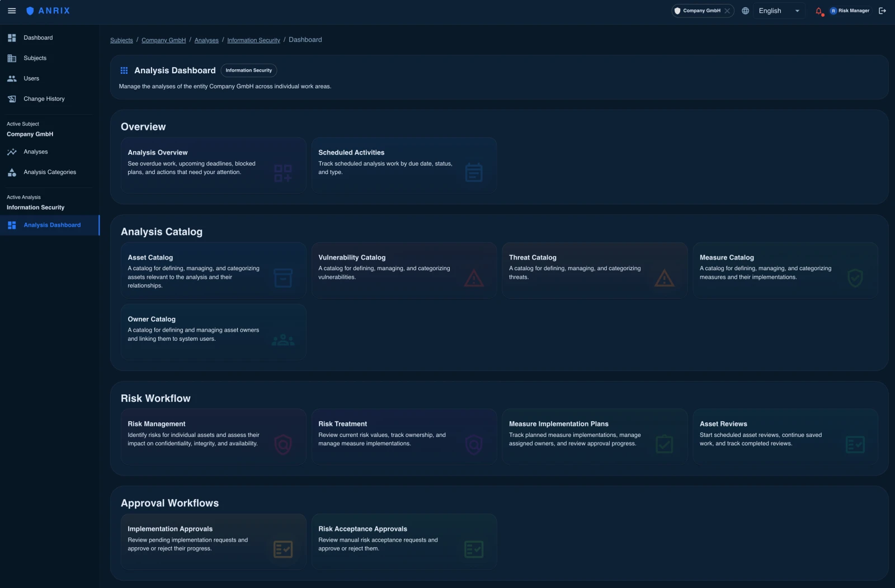Open the Risk Treatment card title

coord(342,424)
